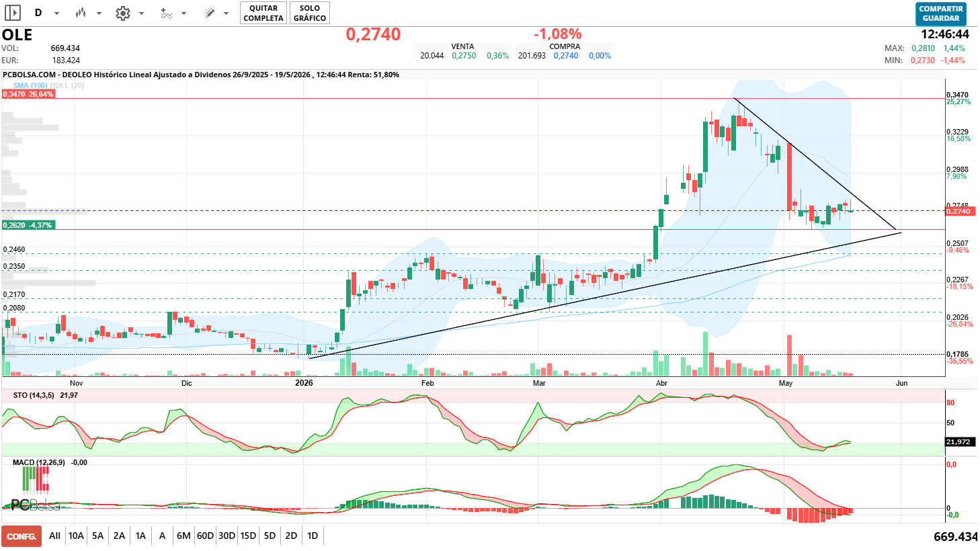Select the 60D time range tab

(205, 536)
